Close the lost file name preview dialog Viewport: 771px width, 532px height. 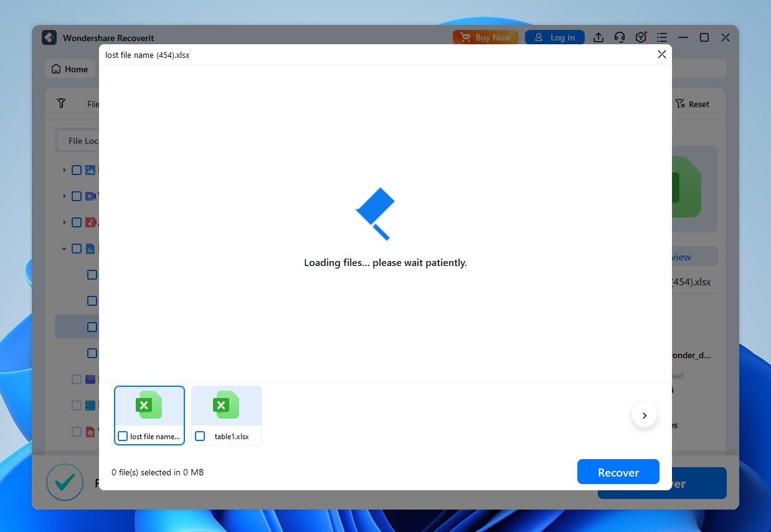[662, 55]
